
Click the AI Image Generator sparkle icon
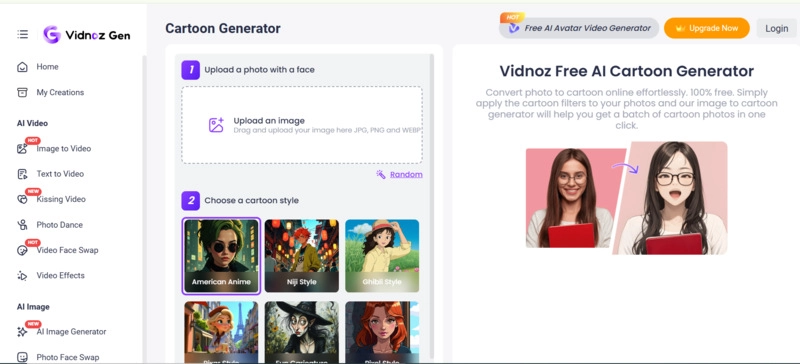(22, 332)
